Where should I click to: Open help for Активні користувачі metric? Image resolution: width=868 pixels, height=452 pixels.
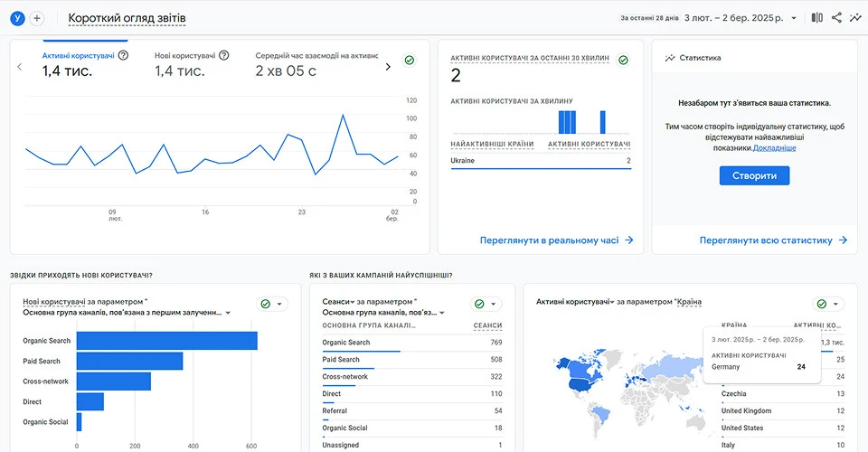pyautogui.click(x=124, y=55)
